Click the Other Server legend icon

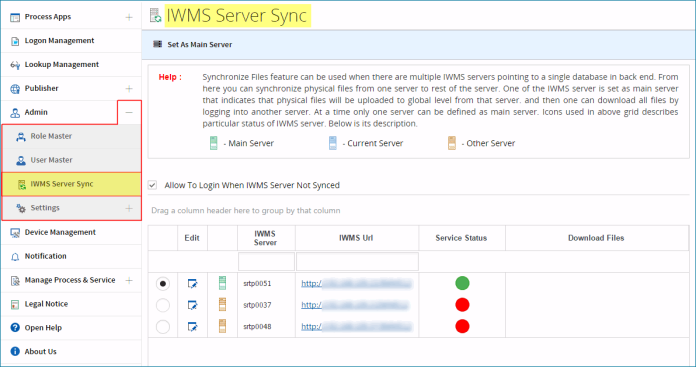[452, 143]
